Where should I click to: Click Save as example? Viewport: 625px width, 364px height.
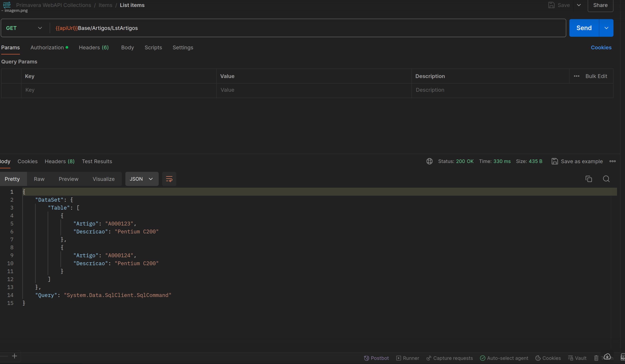577,161
